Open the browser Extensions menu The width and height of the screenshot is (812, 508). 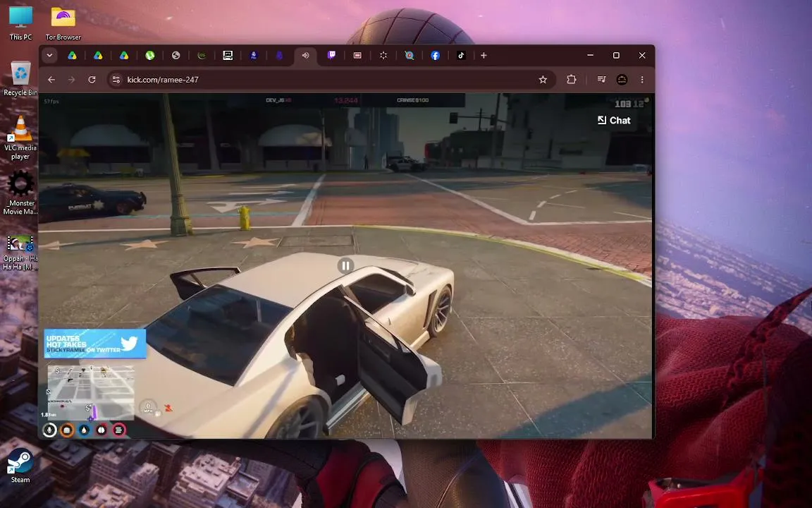[x=571, y=79]
